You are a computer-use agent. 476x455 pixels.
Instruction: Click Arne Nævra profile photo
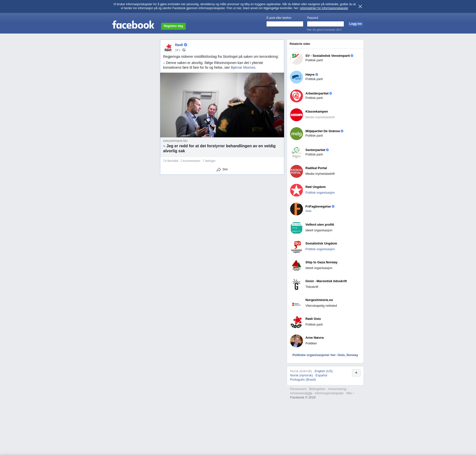297,341
